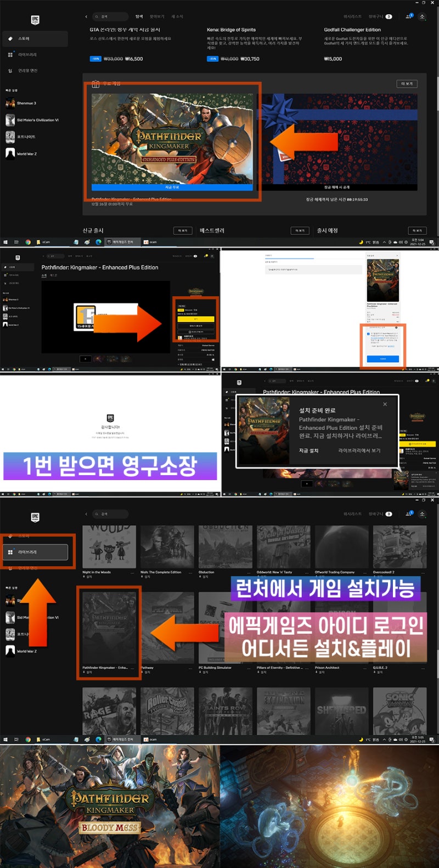
Task: Tick the agreement checkbox on the checkout page
Action: 368,334
